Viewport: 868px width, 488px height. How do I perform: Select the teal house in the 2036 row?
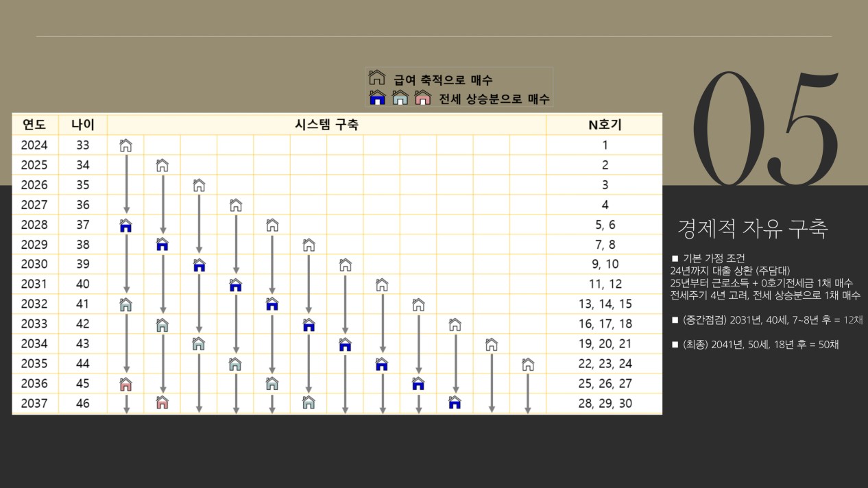click(272, 384)
